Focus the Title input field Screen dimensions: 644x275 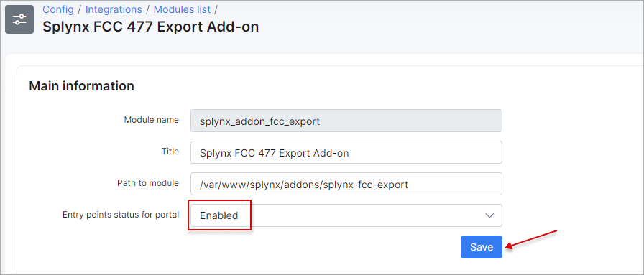click(346, 152)
